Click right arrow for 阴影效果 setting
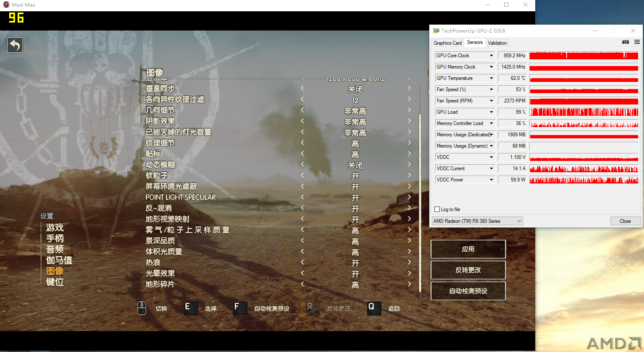This screenshot has height=352, width=644. click(x=409, y=121)
